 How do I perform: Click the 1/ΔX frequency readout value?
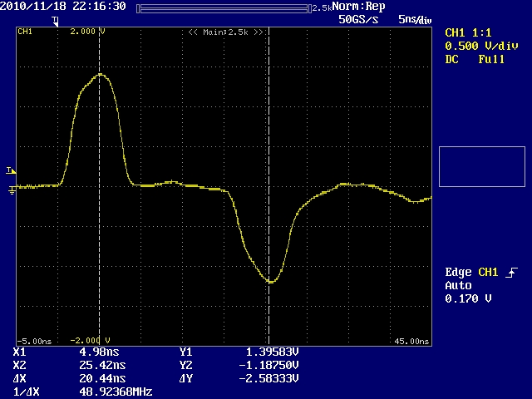coord(98,390)
